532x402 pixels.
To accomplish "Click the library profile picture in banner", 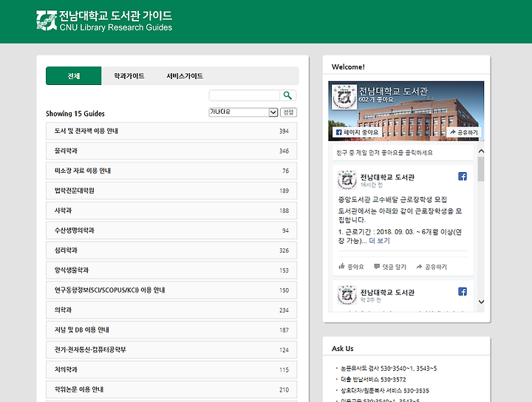I will [x=344, y=97].
